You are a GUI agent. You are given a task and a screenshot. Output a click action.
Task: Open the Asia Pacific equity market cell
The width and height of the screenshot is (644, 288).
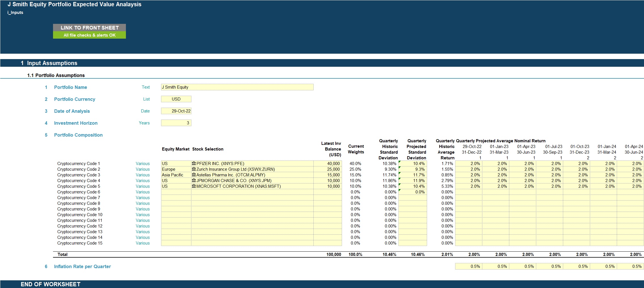pos(176,175)
